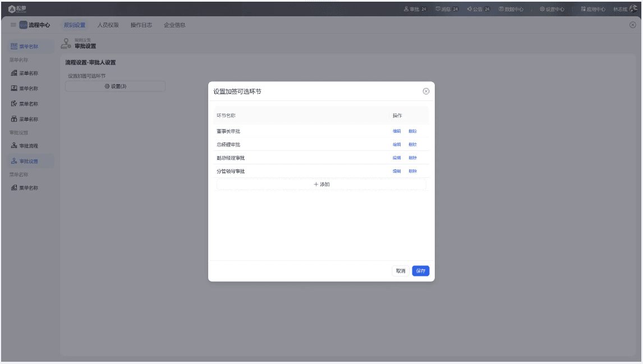Image resolution: width=643 pixels, height=364 pixels.
Task: Select the 董事长审批 row name
Action: (228, 131)
